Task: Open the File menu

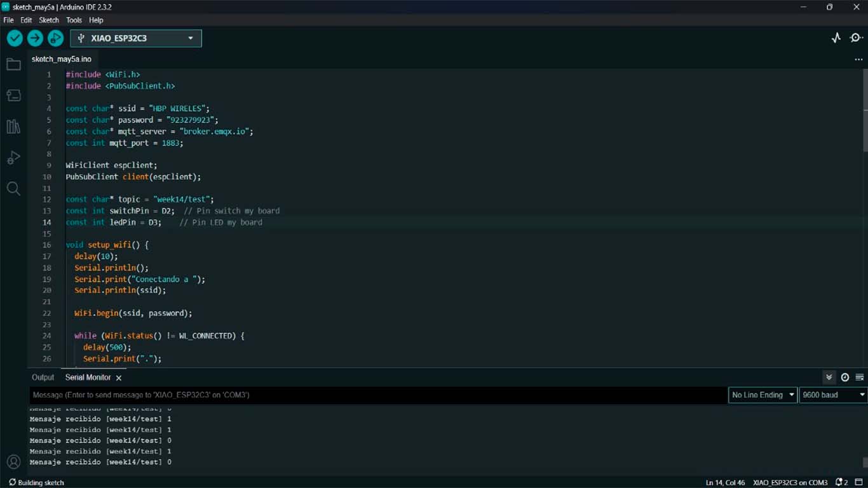Action: tap(8, 20)
